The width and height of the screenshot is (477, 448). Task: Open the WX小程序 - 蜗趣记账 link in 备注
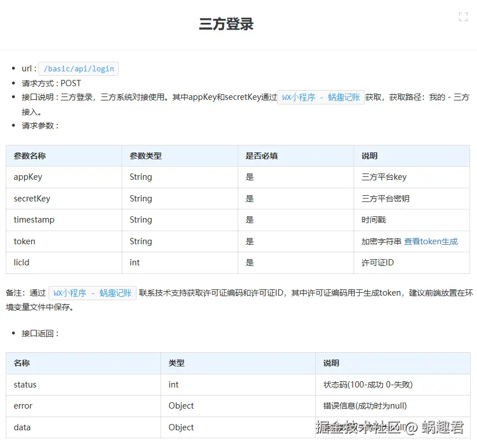(x=93, y=293)
